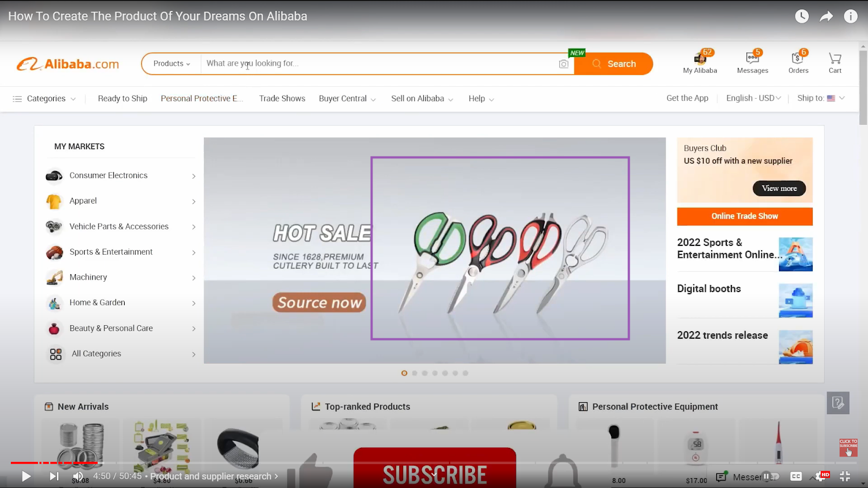Select last carousel dot indicator
868x488 pixels.
coord(465,373)
